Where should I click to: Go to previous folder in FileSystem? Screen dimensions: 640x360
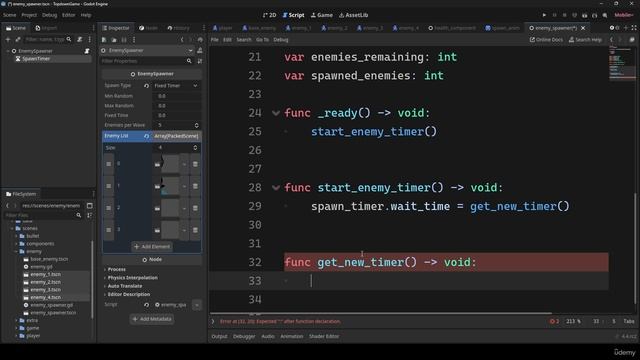[x=7, y=206]
